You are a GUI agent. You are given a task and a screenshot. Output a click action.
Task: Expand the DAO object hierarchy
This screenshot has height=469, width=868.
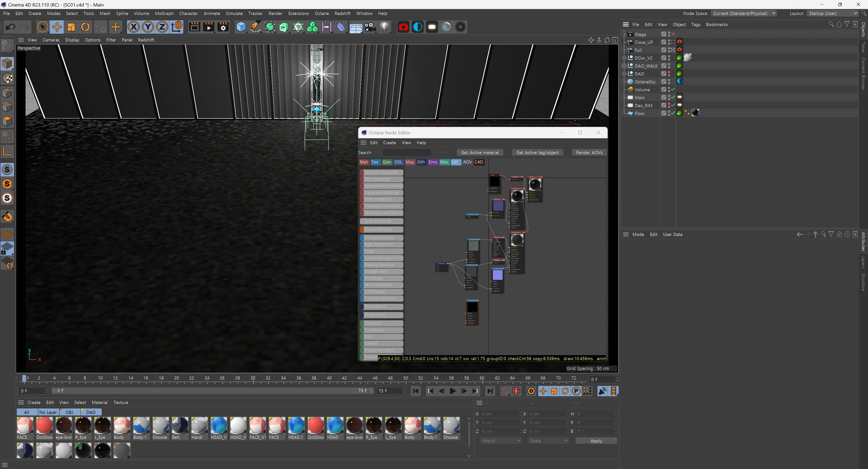pyautogui.click(x=624, y=74)
